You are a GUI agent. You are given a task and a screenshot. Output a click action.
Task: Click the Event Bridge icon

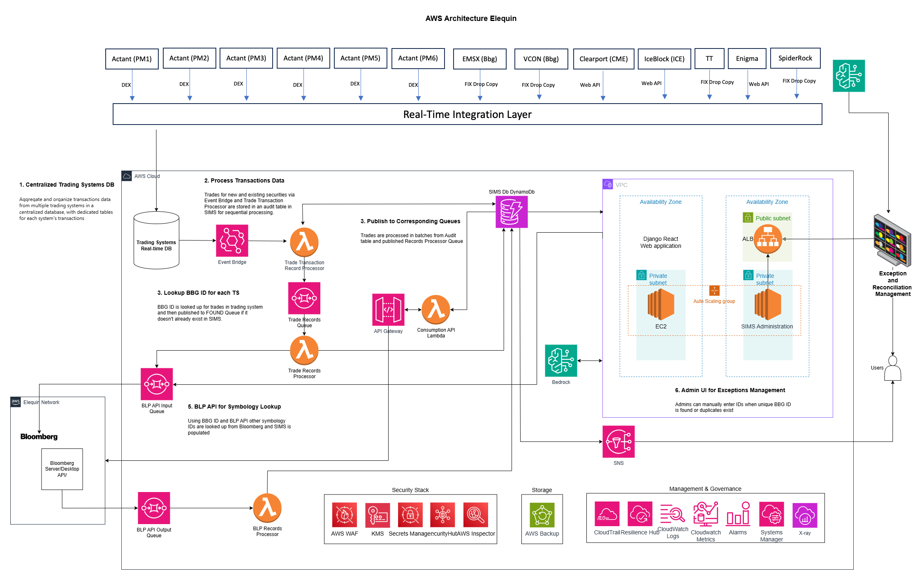point(232,240)
